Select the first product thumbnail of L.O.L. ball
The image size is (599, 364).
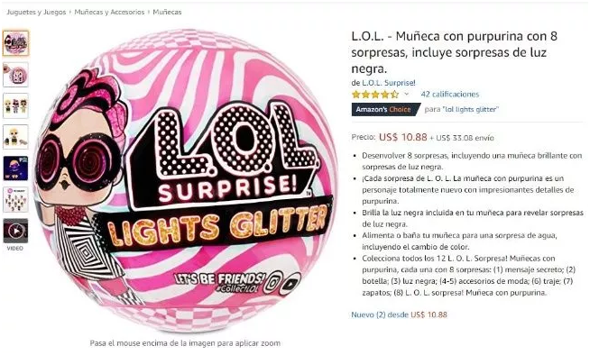(15, 43)
